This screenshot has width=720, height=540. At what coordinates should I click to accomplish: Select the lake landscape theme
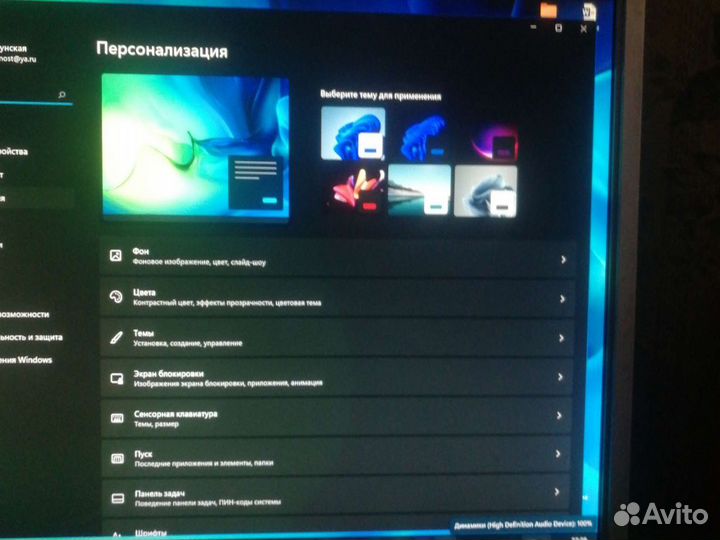tap(419, 190)
